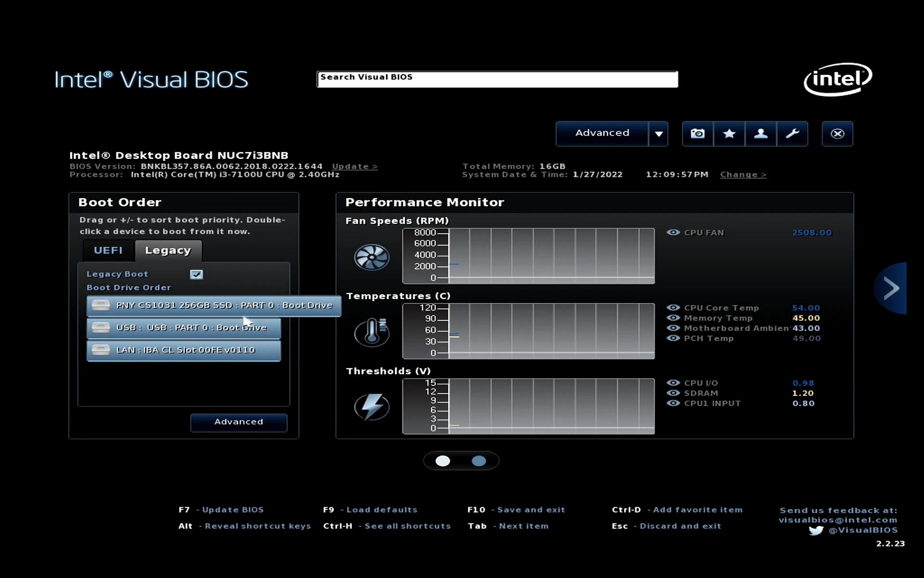Select LAN IBA CL Slot boot entry
924x578 pixels.
tap(183, 350)
